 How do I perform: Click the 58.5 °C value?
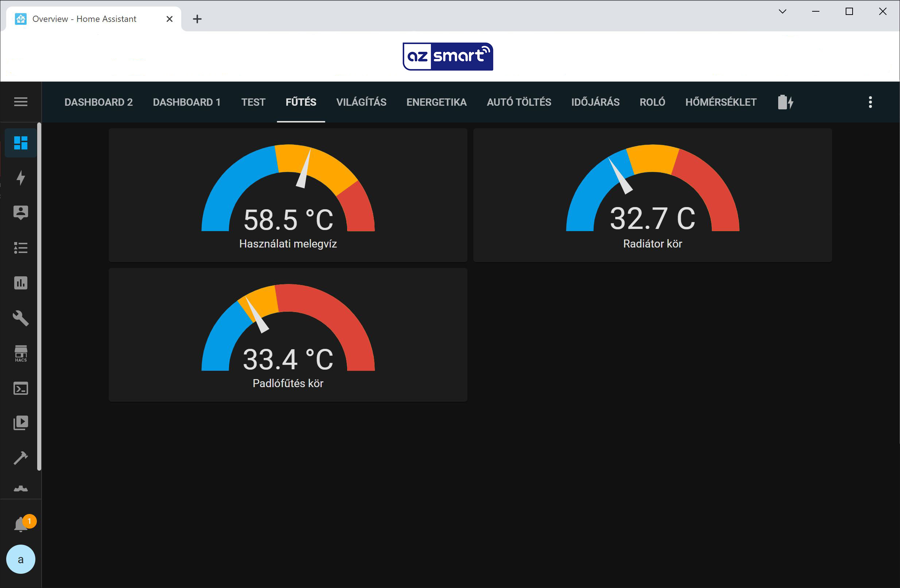[288, 220]
